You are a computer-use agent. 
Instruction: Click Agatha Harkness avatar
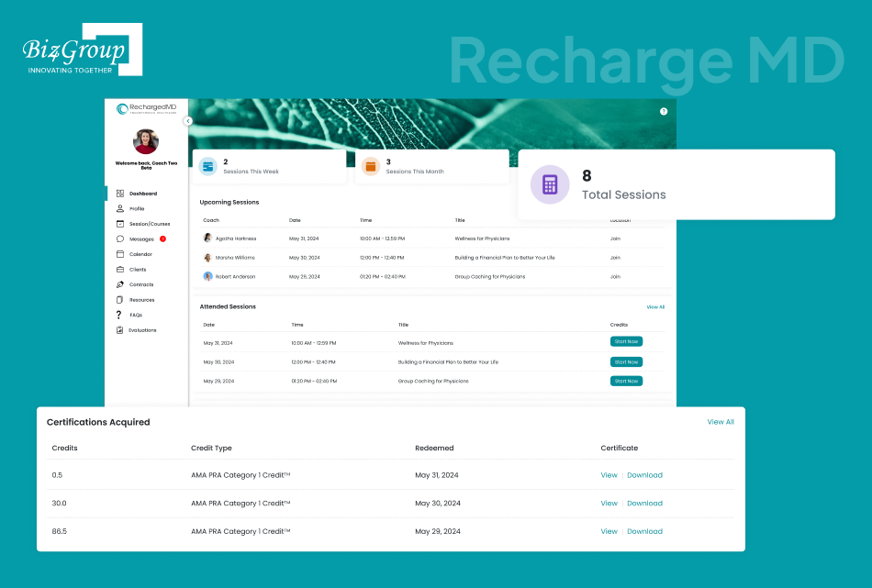(207, 238)
